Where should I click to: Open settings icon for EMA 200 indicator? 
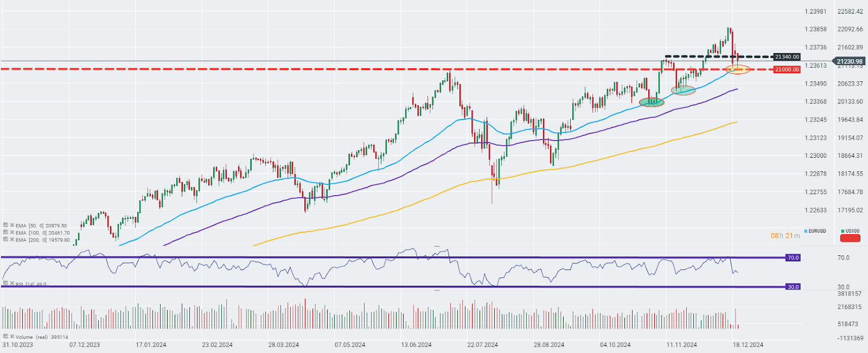pyautogui.click(x=5, y=240)
